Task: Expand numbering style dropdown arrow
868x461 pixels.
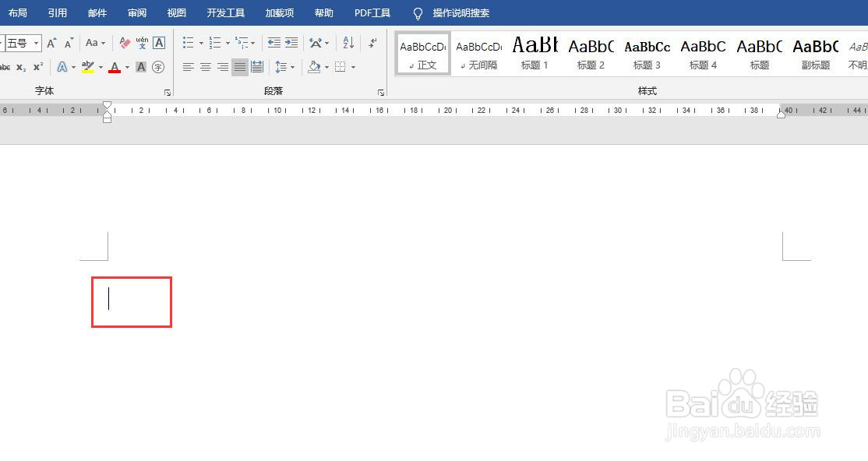Action: coord(228,43)
